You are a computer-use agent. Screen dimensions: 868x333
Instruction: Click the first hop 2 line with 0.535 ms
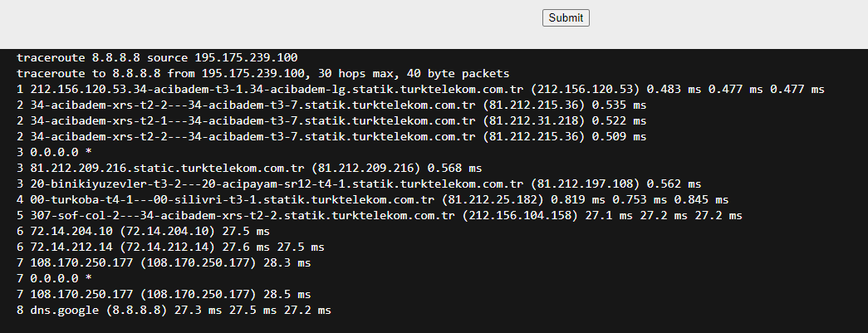pos(331,105)
